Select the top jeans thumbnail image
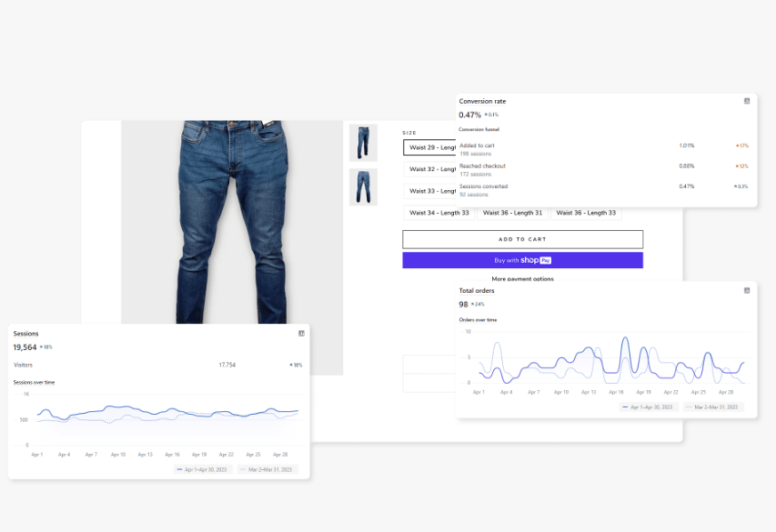 click(363, 143)
